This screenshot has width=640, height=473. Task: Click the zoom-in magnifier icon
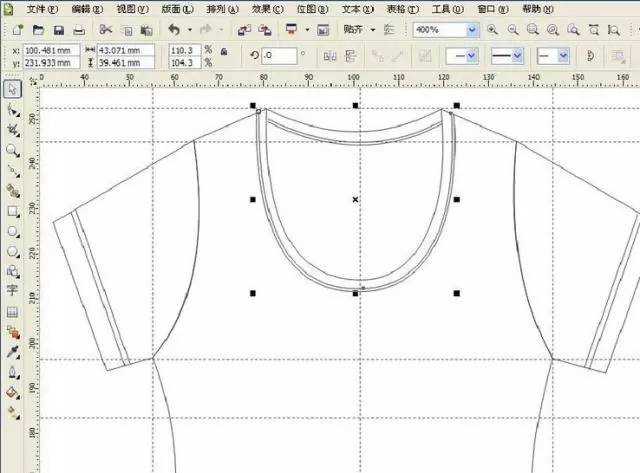click(x=492, y=30)
